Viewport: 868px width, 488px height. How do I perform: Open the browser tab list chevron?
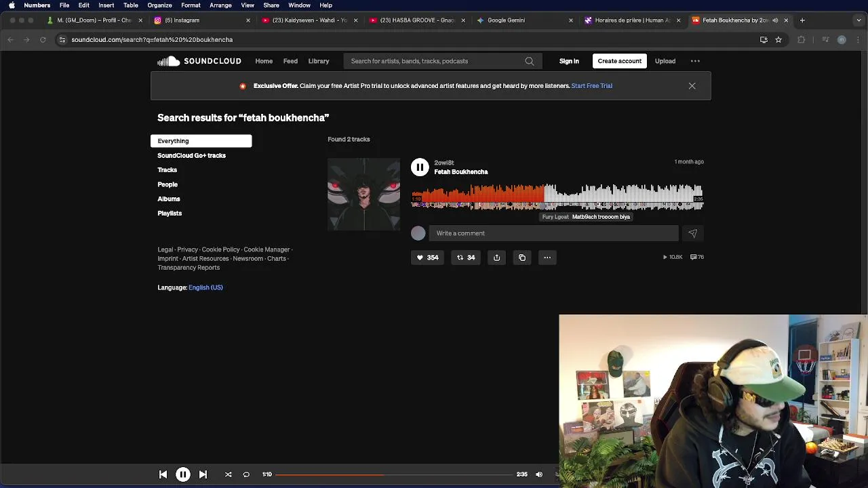tap(860, 20)
